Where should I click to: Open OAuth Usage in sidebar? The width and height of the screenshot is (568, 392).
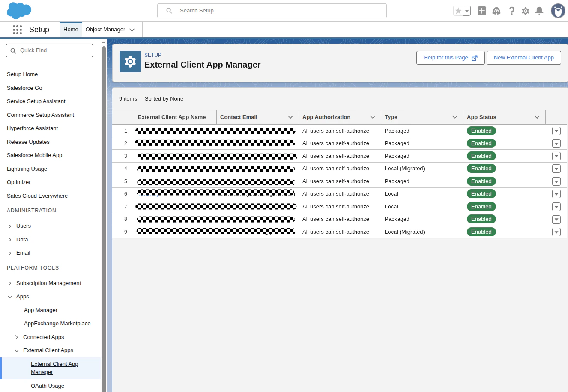[48, 386]
